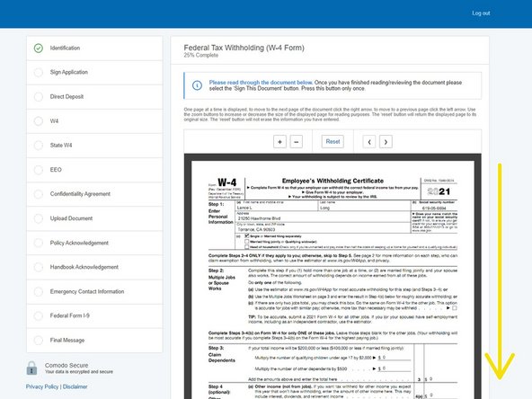Viewport: 532px width, 399px height.
Task: Open the Policy Acknowledgement step
Action: tap(94, 243)
